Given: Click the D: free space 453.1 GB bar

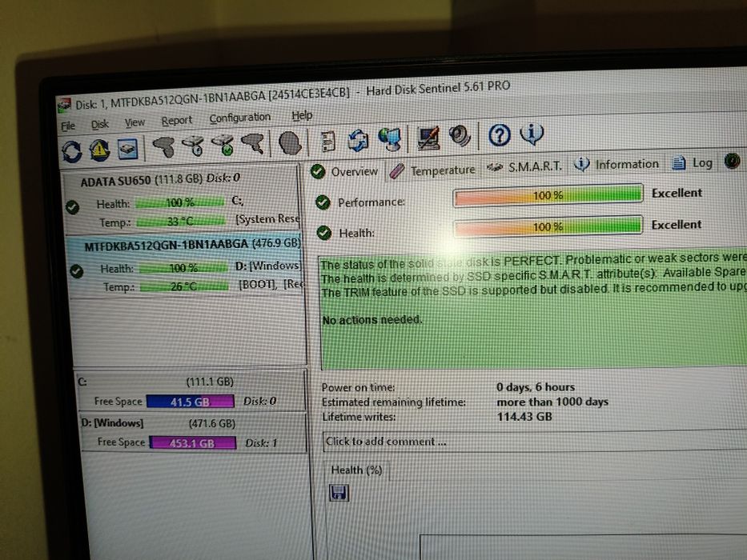Looking at the screenshot, I should pyautogui.click(x=192, y=443).
